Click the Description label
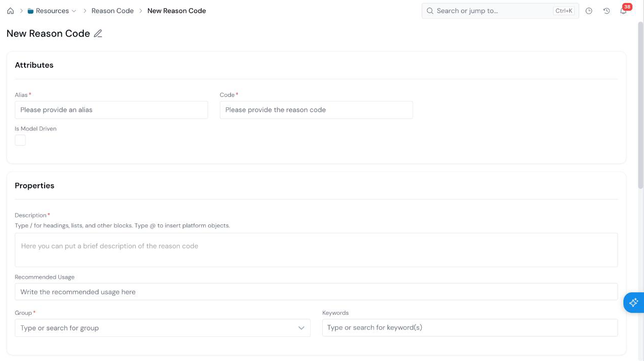Image resolution: width=644 pixels, height=361 pixels. point(31,215)
